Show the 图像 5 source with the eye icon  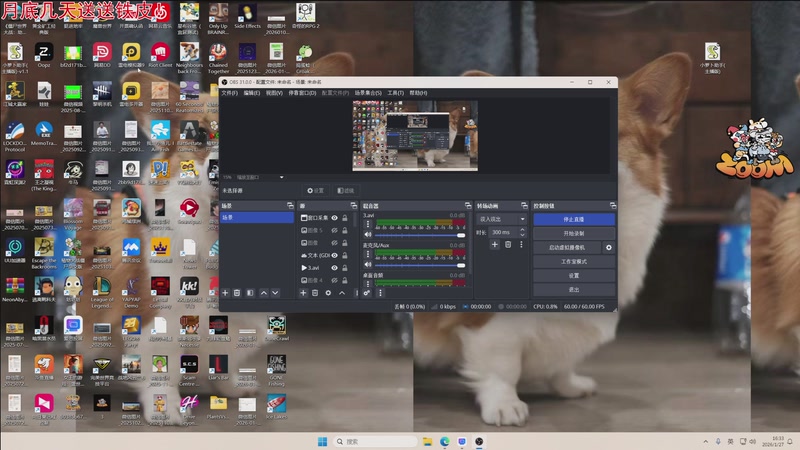(x=335, y=231)
